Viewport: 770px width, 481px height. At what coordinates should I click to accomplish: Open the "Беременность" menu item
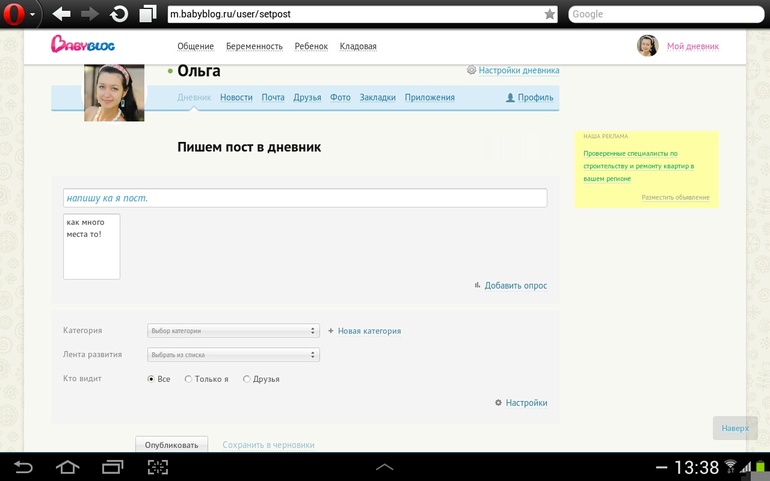(254, 46)
